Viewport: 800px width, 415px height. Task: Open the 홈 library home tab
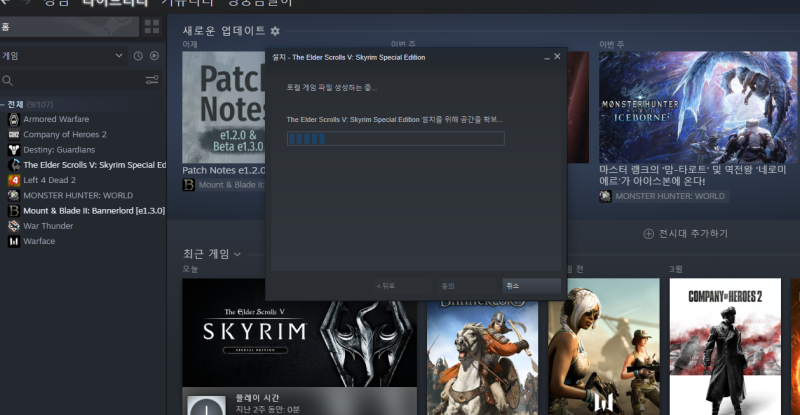(68, 27)
